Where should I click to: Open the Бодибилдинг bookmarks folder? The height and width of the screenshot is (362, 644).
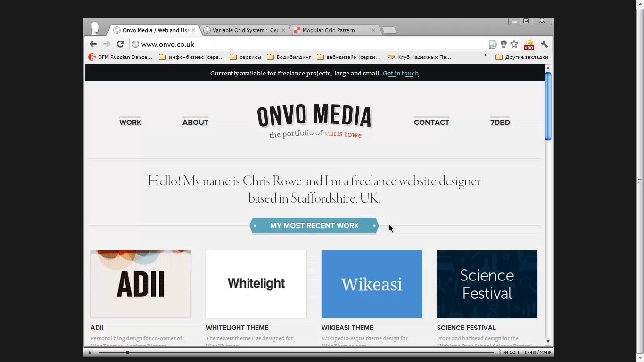(289, 57)
